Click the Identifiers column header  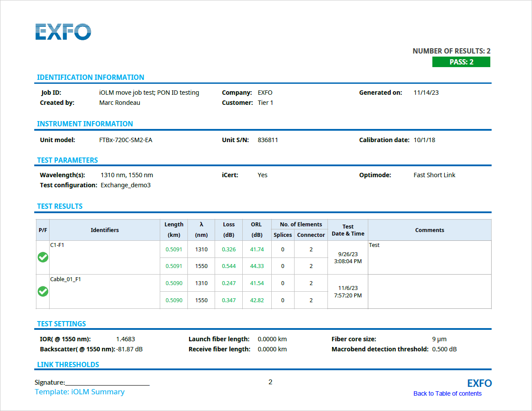point(104,230)
